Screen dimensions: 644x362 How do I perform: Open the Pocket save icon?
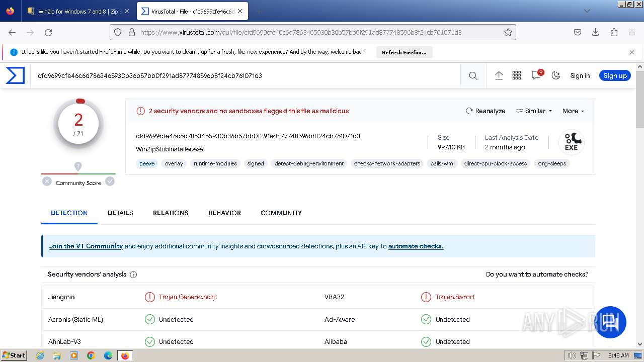578,32
